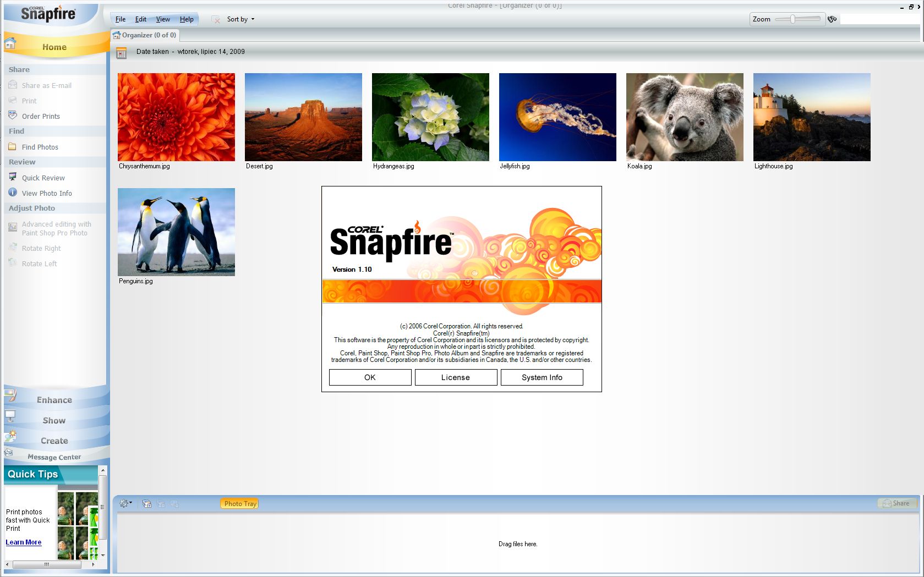Screen dimensions: 924x577
Task: Click the System Info button
Action: 542,377
